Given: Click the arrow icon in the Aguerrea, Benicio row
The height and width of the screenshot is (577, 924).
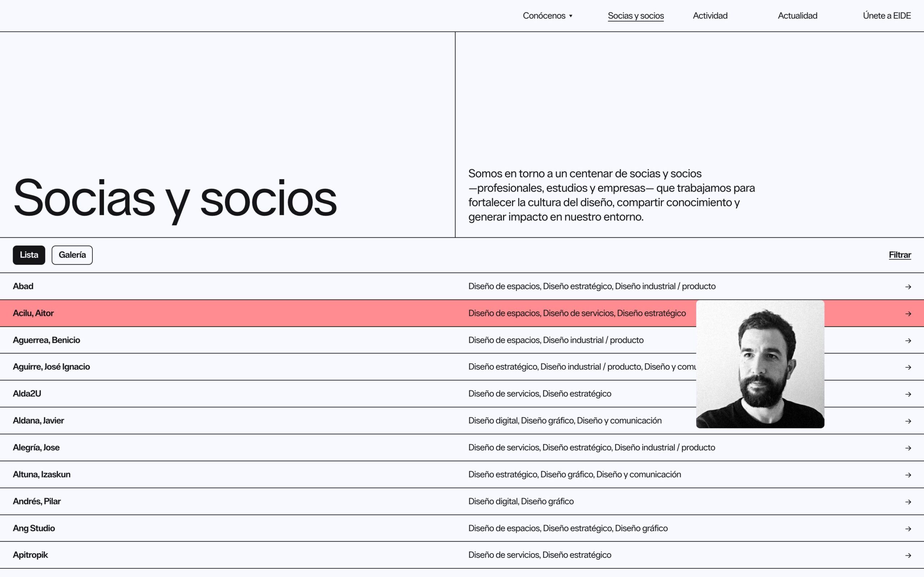Looking at the screenshot, I should 908,340.
